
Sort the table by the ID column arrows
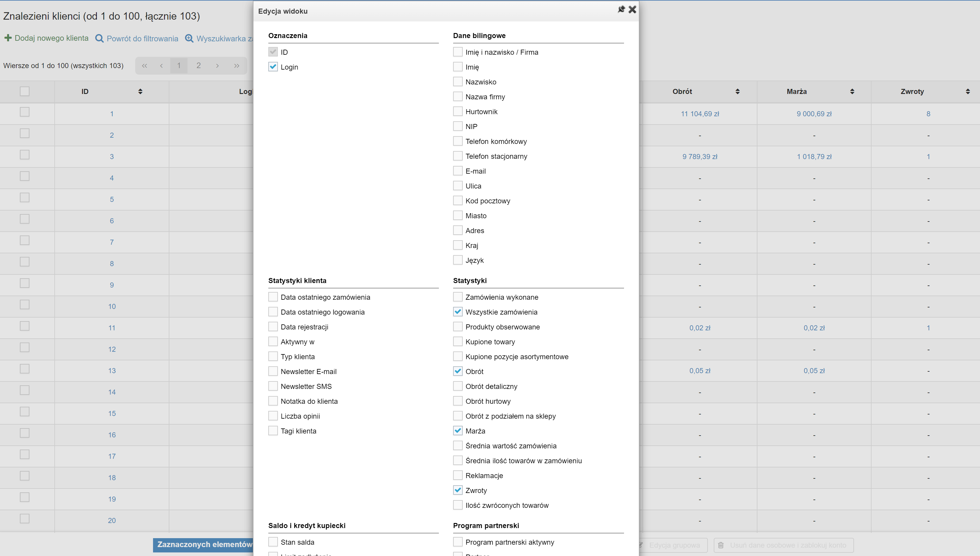[141, 91]
